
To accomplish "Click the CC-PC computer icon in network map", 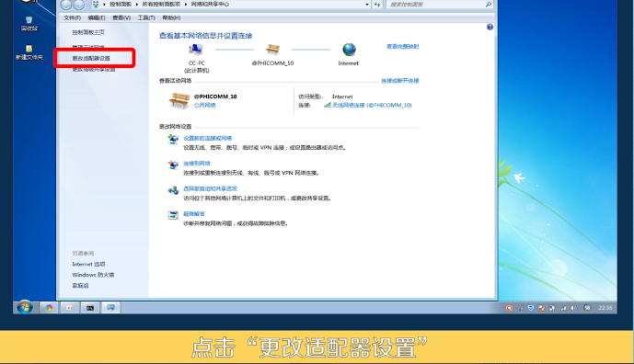I will tap(196, 50).
